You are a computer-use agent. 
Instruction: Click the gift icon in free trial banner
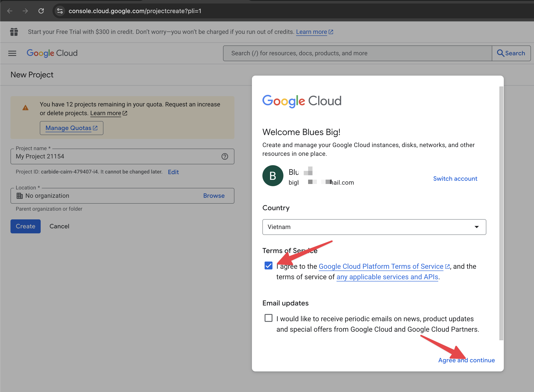14,32
